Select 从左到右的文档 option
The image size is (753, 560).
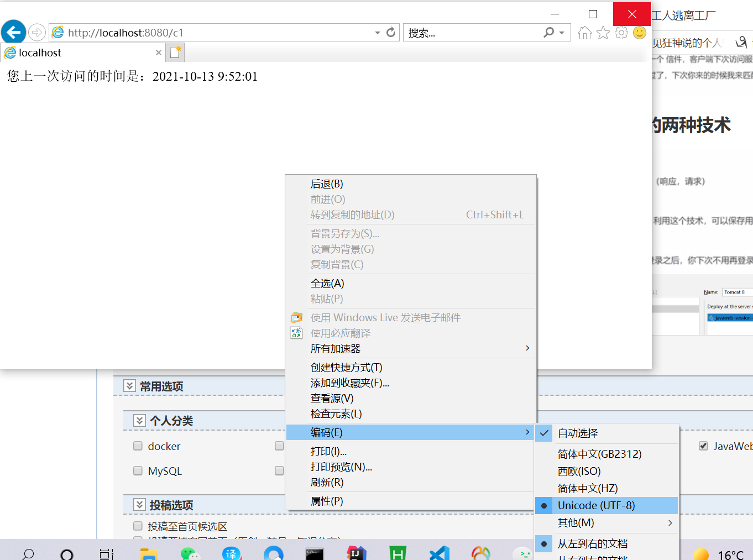606,543
